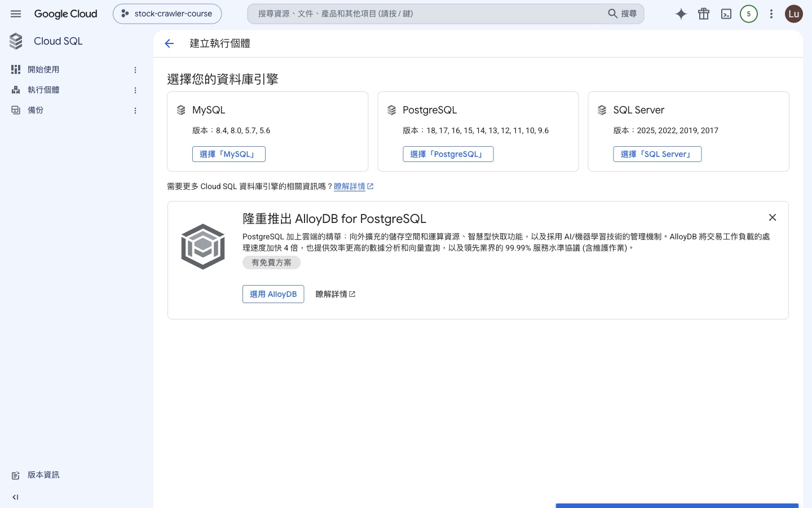
Task: Collapse the sidebar navigation panel
Action: (15, 497)
